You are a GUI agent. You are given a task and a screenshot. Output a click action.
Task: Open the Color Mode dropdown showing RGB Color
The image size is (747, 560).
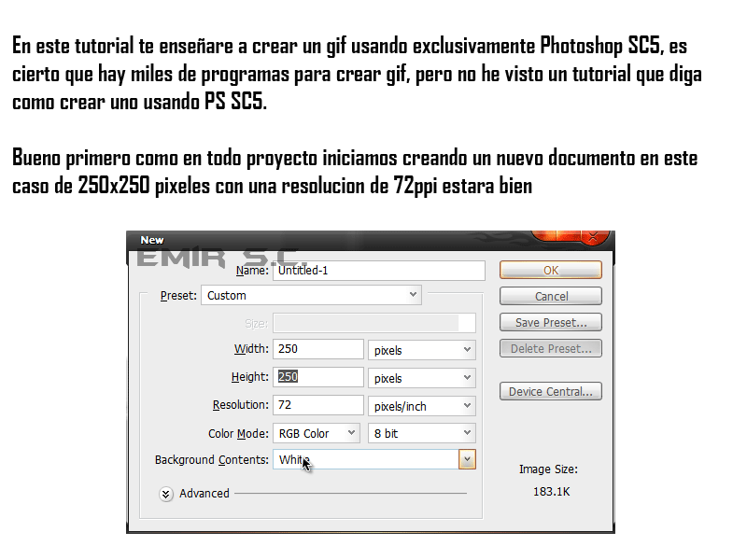coord(316,433)
